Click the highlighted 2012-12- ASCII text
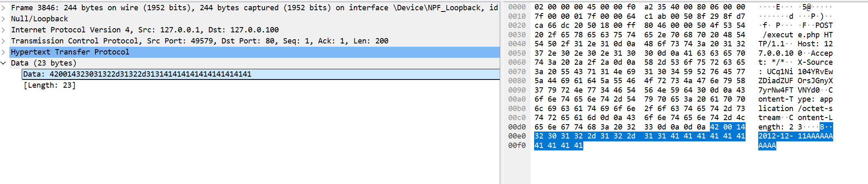Image resolution: width=868 pixels, height=184 pixels. click(775, 136)
